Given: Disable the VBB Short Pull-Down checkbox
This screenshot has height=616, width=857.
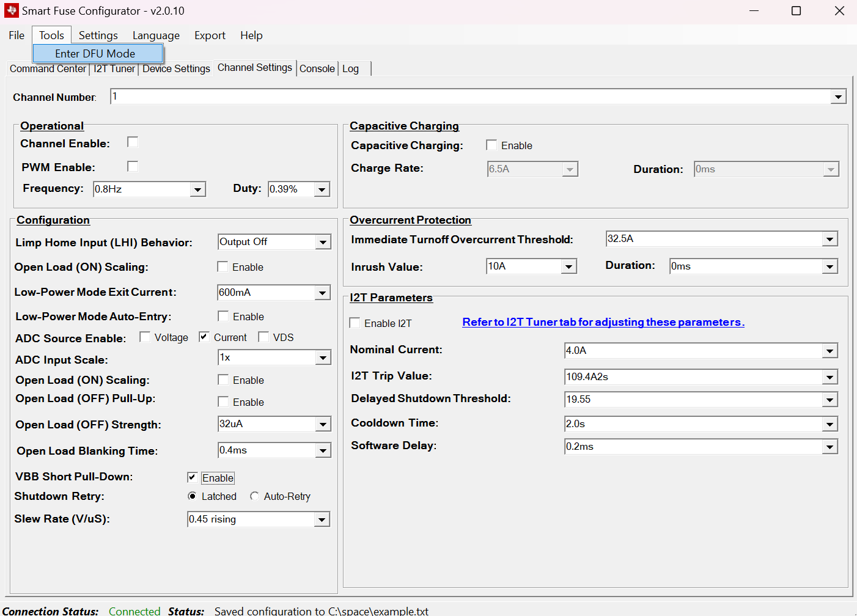Looking at the screenshot, I should [x=192, y=477].
